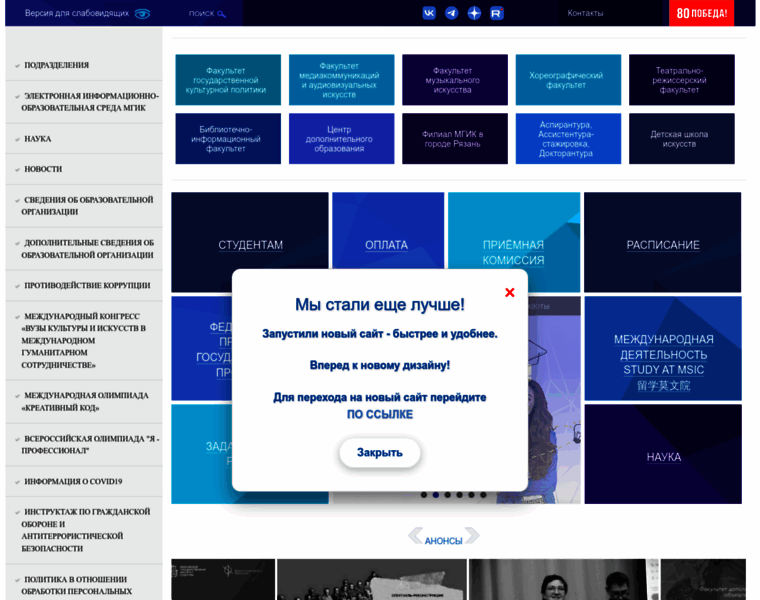Viewport: 760px width, 600px height.
Task: Select the last carousel dot
Action: coord(483,495)
